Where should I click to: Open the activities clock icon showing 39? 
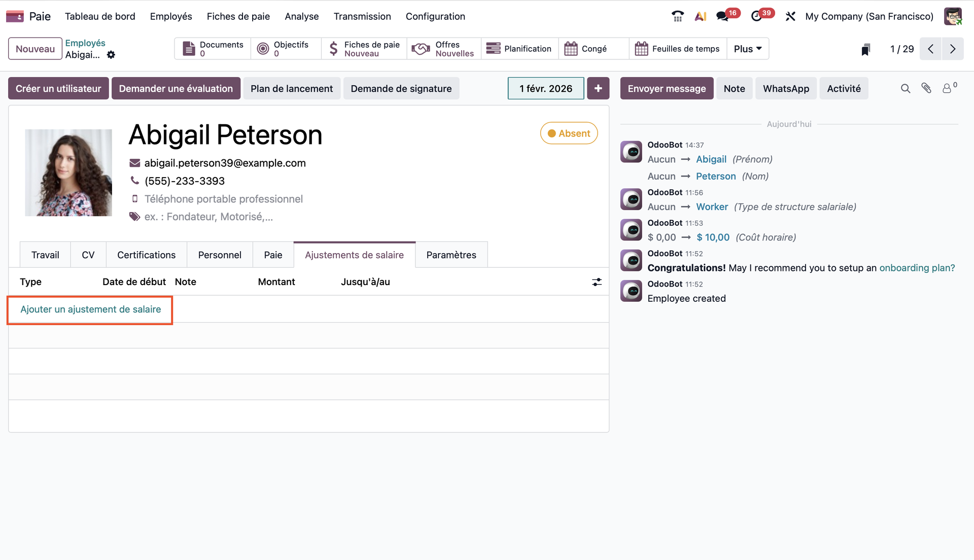(x=757, y=16)
